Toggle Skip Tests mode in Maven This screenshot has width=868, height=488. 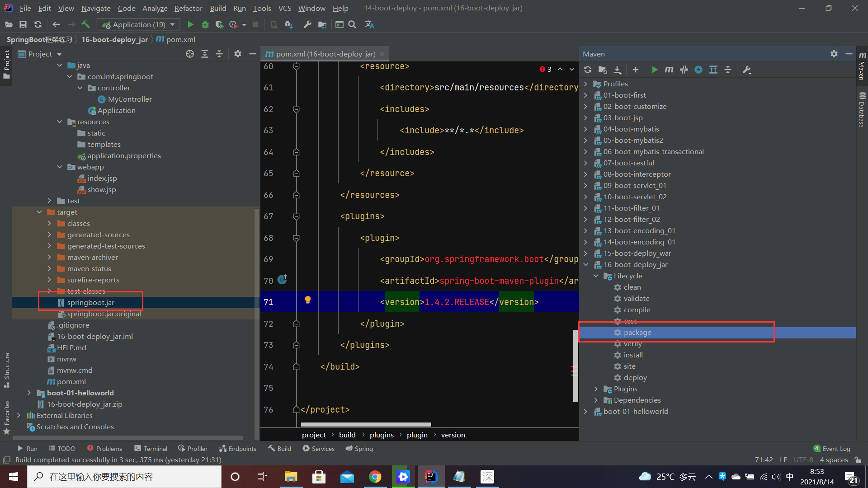[698, 70]
